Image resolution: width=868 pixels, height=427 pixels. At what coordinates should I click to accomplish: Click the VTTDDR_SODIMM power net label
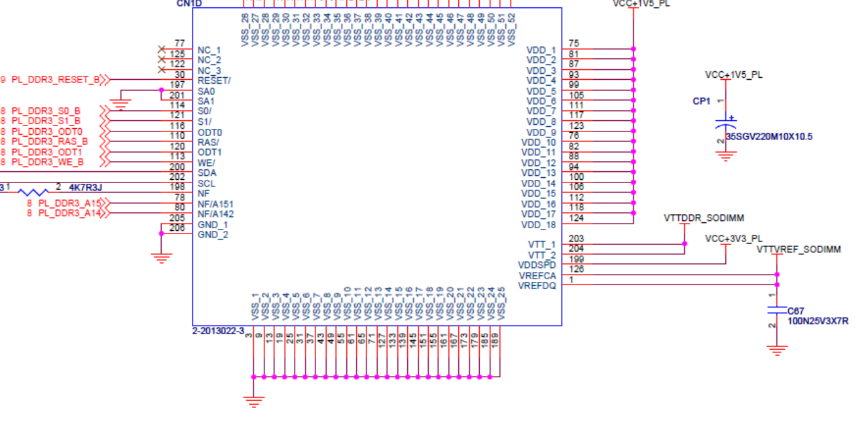click(704, 218)
